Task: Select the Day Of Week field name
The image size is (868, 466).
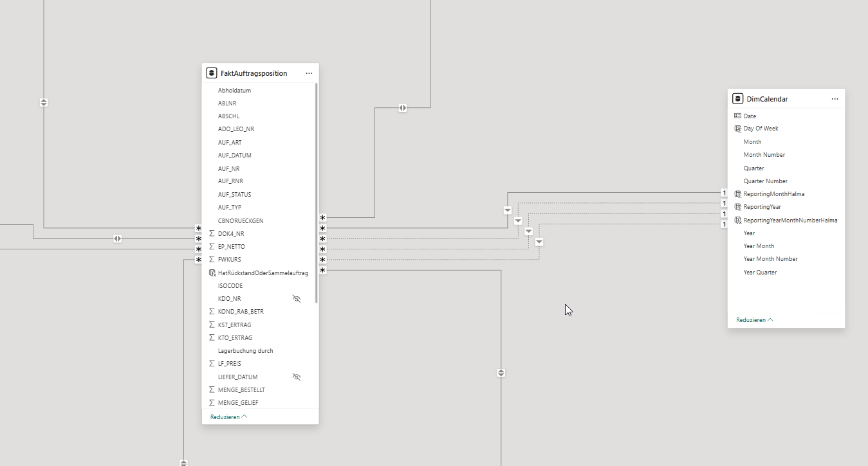Action: point(761,129)
